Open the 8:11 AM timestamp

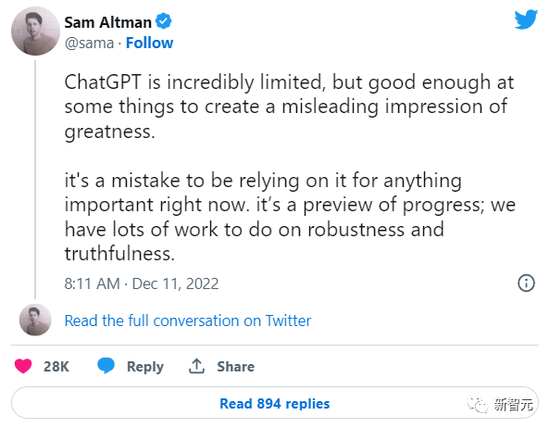pos(92,283)
